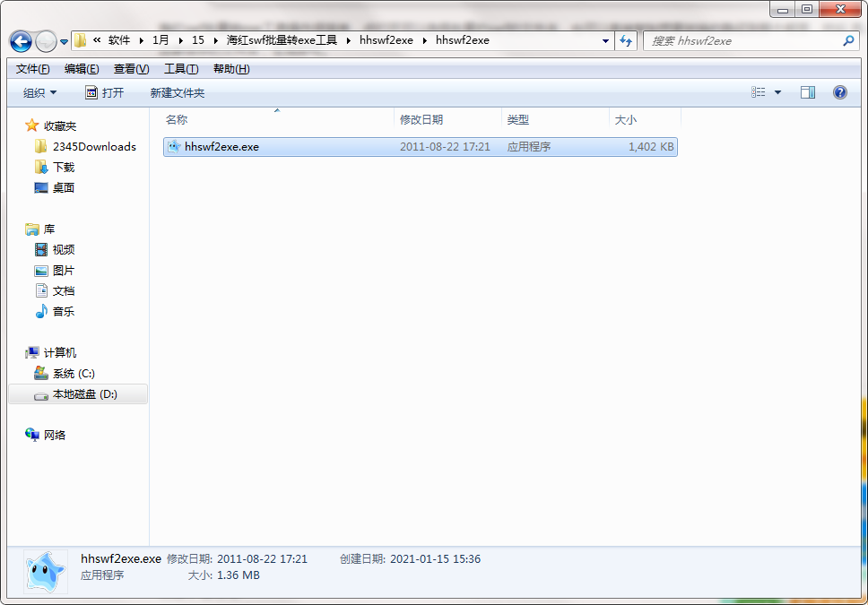Image resolution: width=868 pixels, height=605 pixels.
Task: Click the 2011-08-22 17:21 date cell
Action: (x=445, y=147)
